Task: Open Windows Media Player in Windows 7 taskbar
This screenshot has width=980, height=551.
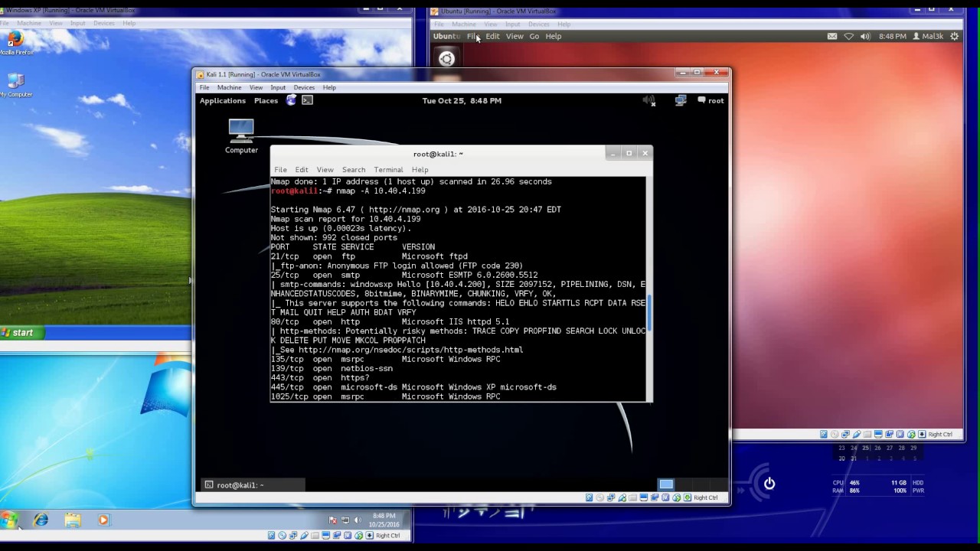Action: click(103, 520)
